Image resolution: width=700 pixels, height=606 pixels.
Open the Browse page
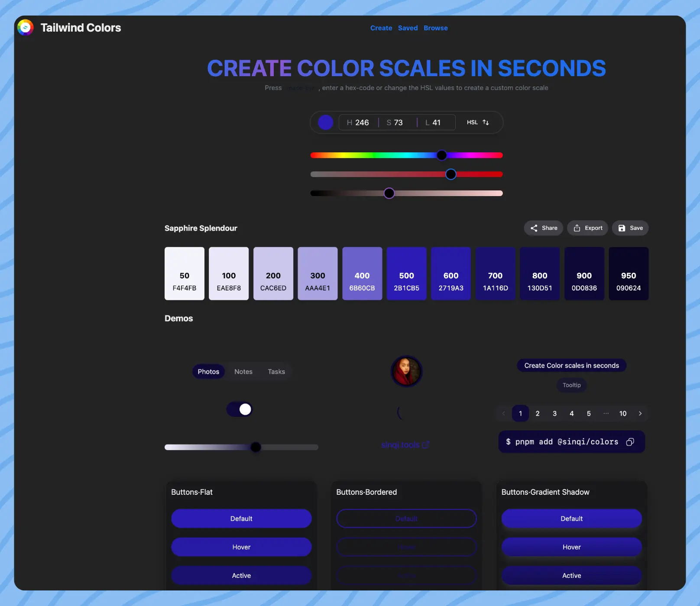tap(435, 28)
